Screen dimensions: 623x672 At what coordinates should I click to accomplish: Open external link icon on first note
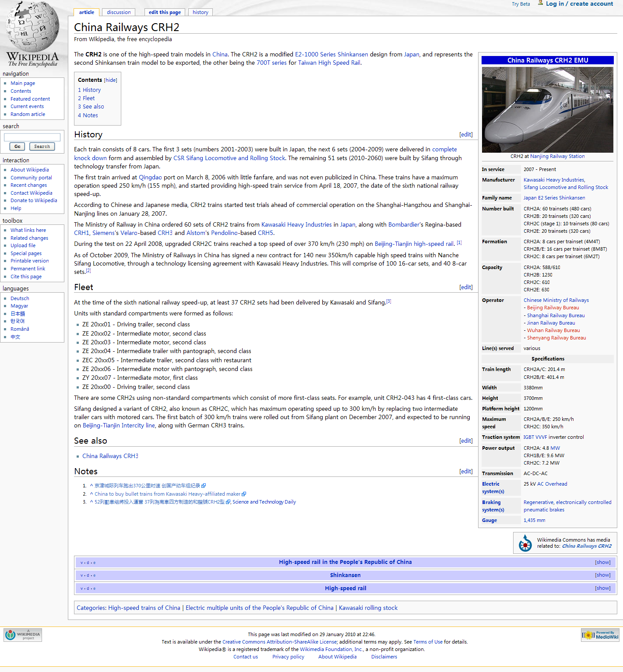click(204, 486)
